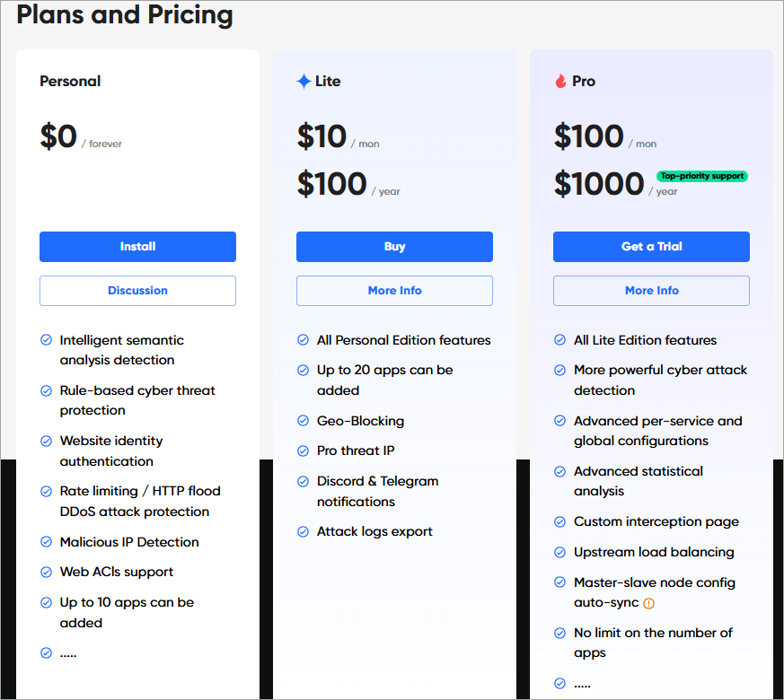Buy the Lite plan
Viewport: 784px width, 700px height.
(x=394, y=247)
